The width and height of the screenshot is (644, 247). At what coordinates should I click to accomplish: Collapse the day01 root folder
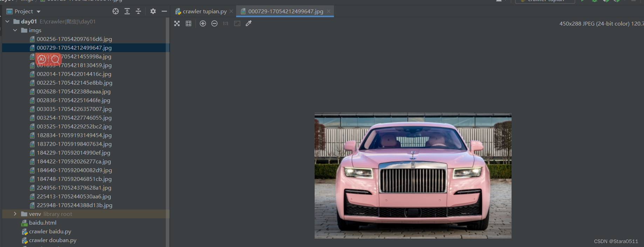pos(7,21)
